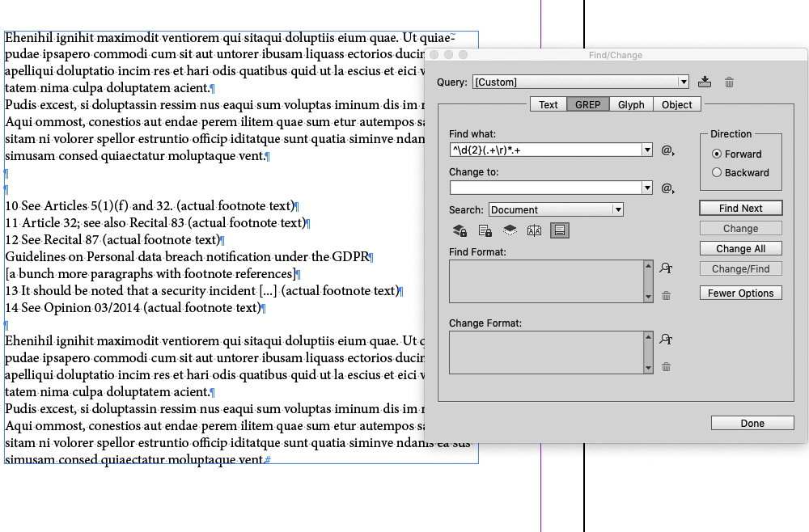This screenshot has height=532, width=809.
Task: Open the Search scope dropdown showing Document
Action: coord(619,209)
